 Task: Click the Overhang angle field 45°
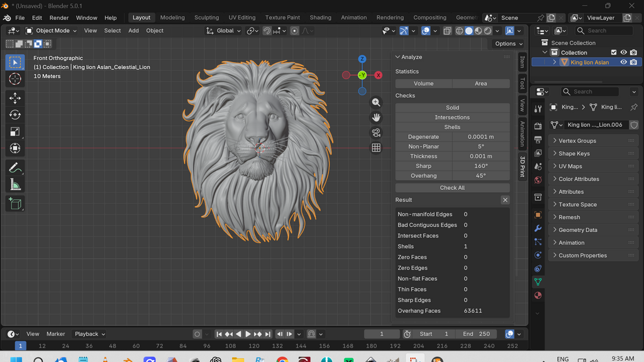tap(481, 176)
